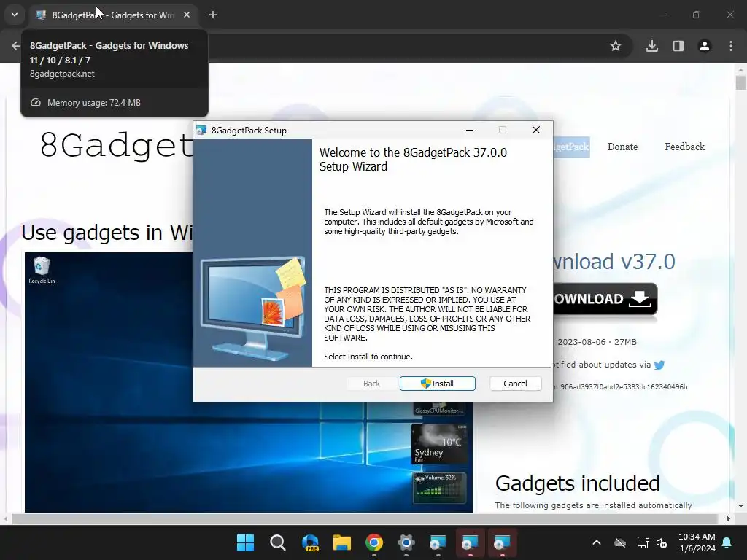Image resolution: width=747 pixels, height=560 pixels.
Task: Close the 8GadgetPack Setup dialog
Action: tap(536, 130)
